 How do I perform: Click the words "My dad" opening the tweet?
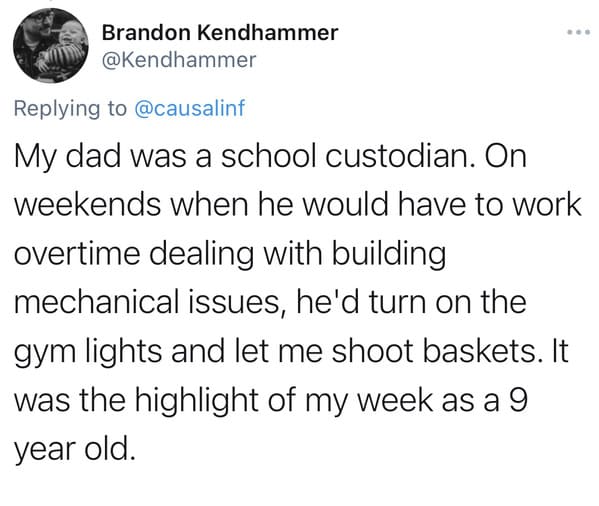[67, 157]
